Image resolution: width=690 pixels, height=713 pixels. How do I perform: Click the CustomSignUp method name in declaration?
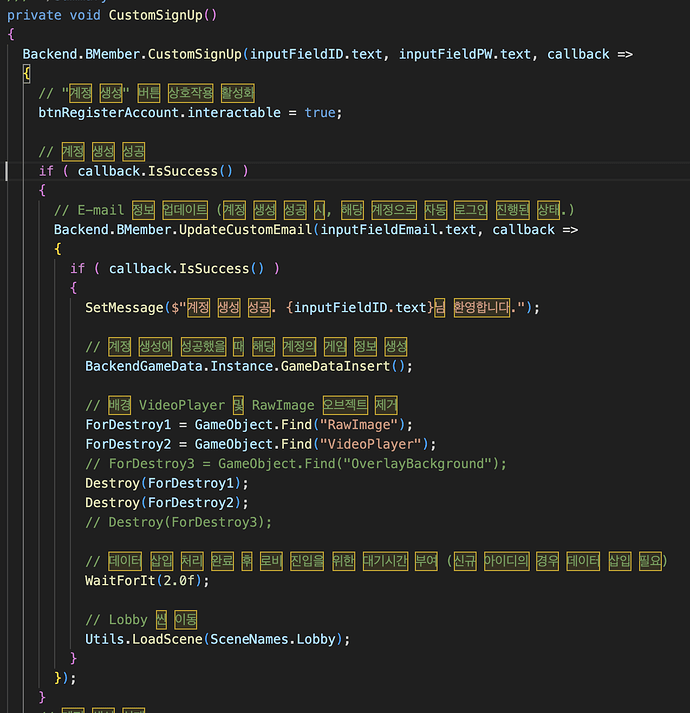(155, 15)
